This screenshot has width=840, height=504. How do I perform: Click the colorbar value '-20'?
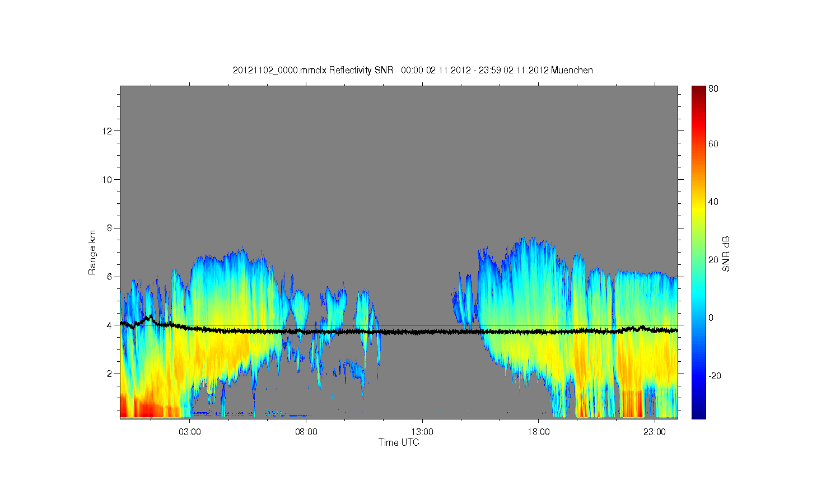(x=715, y=376)
